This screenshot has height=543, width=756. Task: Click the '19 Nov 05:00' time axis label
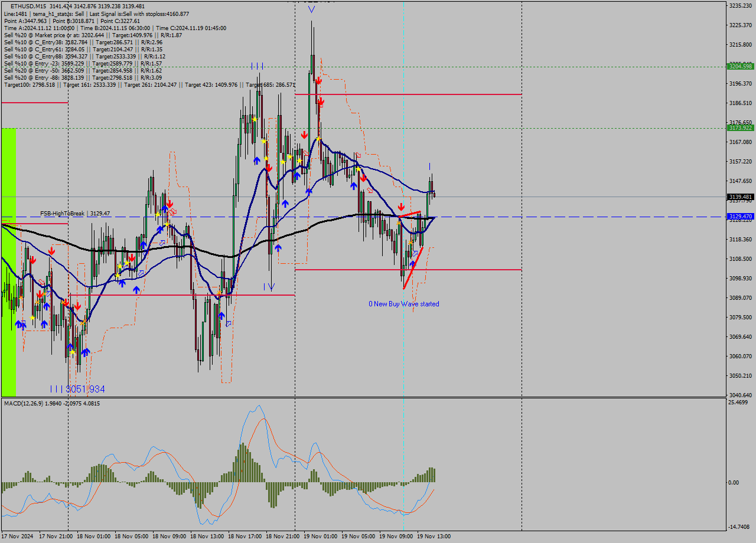pyautogui.click(x=358, y=537)
